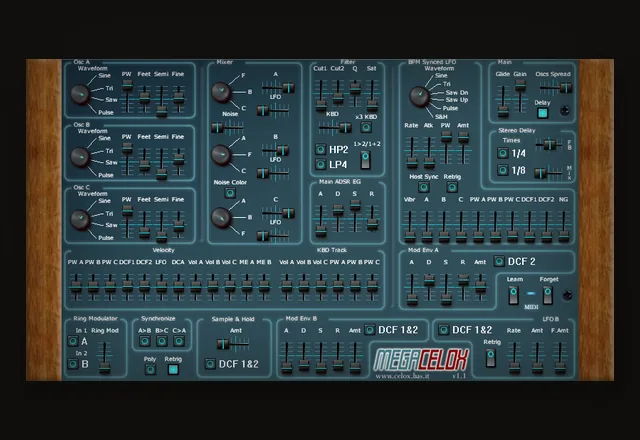
Task: Toggle the Poly button
Action: coord(150,369)
